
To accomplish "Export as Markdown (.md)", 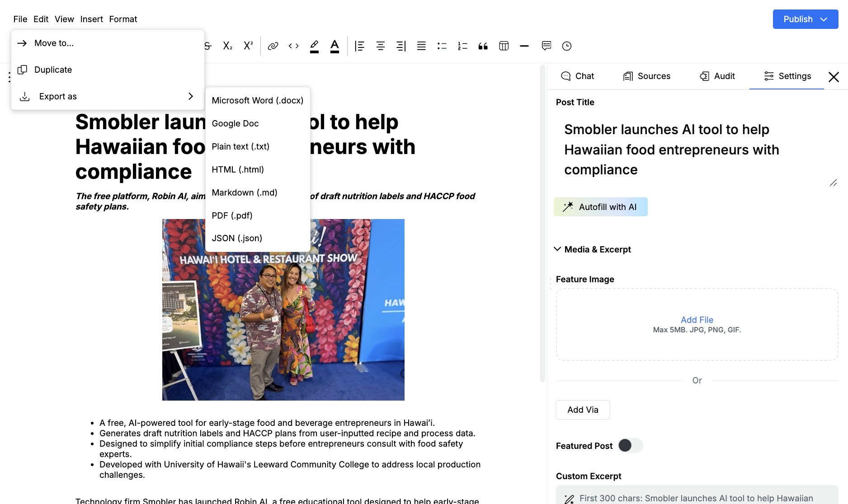I will pyautogui.click(x=258, y=192).
